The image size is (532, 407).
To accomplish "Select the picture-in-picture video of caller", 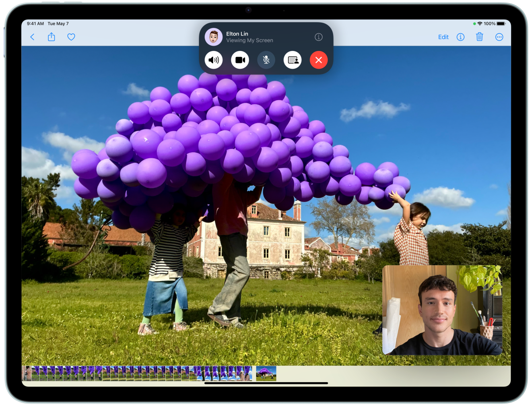I will point(442,310).
